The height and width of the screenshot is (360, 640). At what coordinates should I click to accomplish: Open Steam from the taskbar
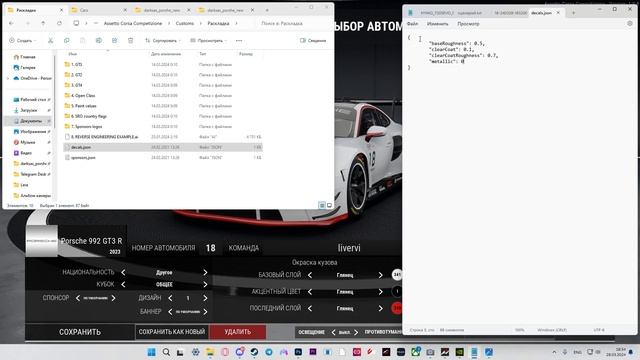[254, 352]
